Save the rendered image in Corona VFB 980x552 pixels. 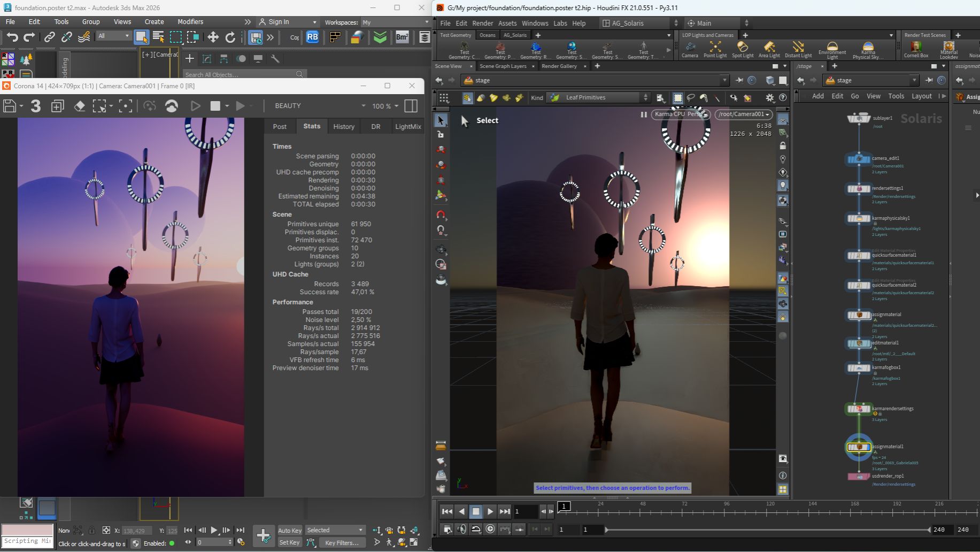[10, 106]
